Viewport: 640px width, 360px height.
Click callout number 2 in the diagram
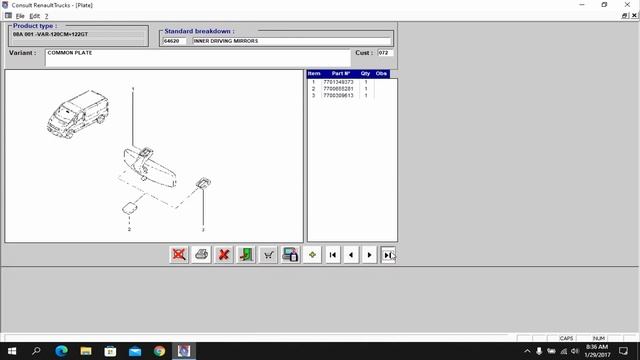click(129, 229)
